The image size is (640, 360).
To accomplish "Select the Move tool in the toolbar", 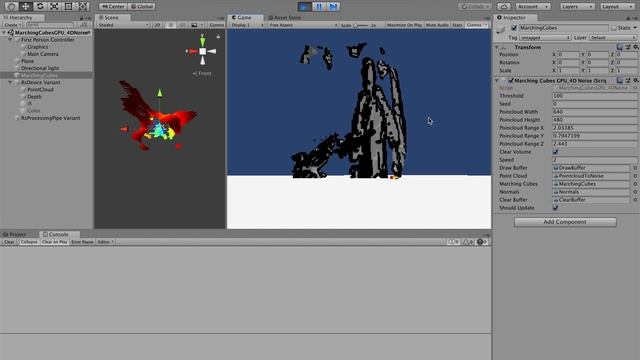I will point(25,6).
